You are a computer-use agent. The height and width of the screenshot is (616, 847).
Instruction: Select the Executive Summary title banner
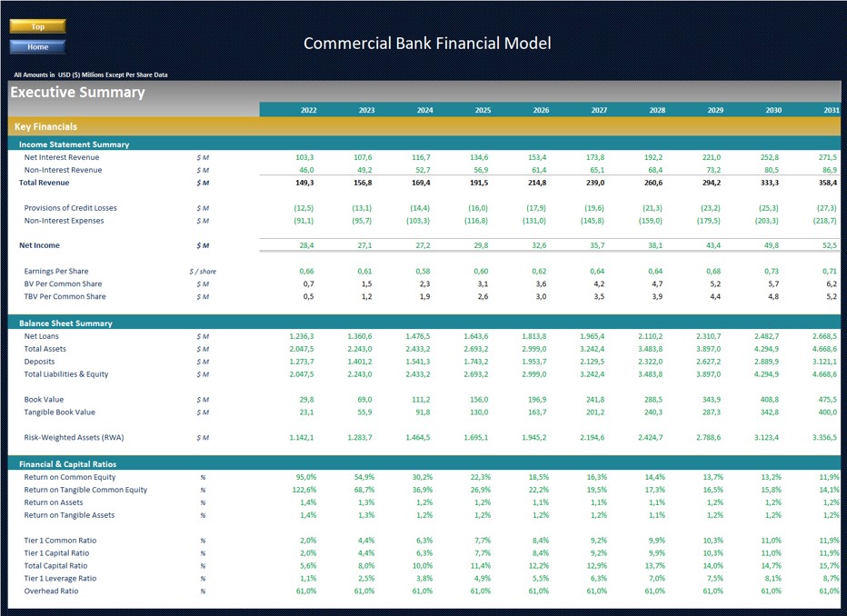pyautogui.click(x=76, y=92)
